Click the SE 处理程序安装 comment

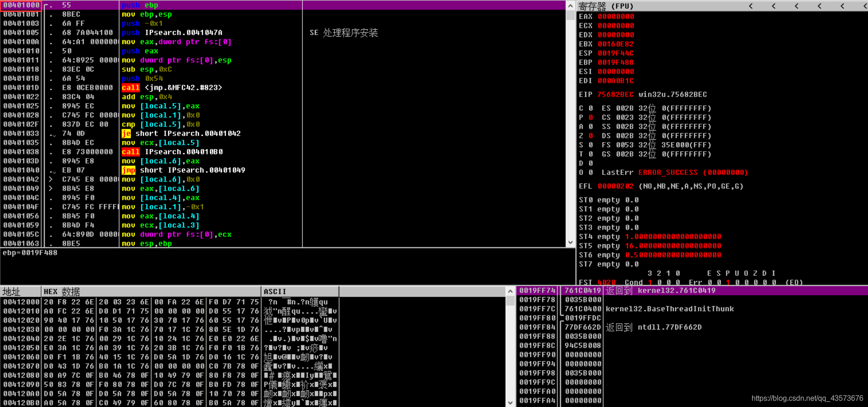pyautogui.click(x=344, y=33)
